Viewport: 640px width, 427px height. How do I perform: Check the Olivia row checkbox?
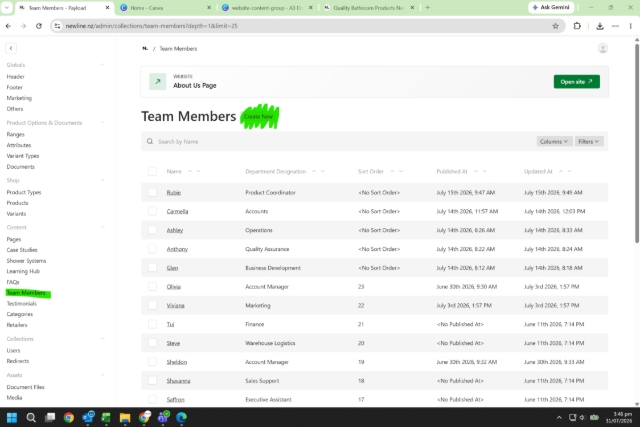click(x=152, y=286)
